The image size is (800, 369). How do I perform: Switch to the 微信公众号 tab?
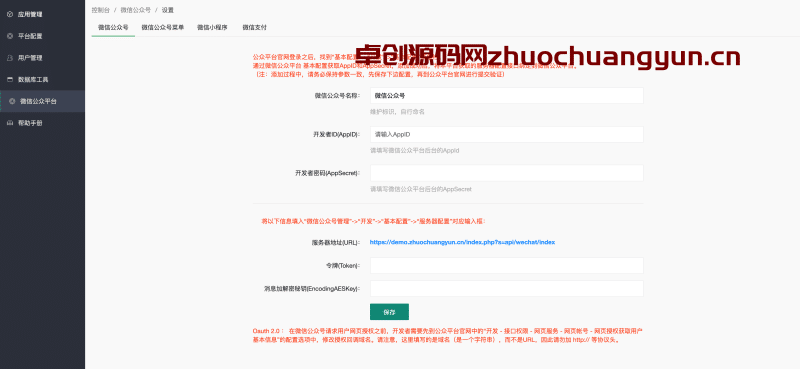point(113,28)
